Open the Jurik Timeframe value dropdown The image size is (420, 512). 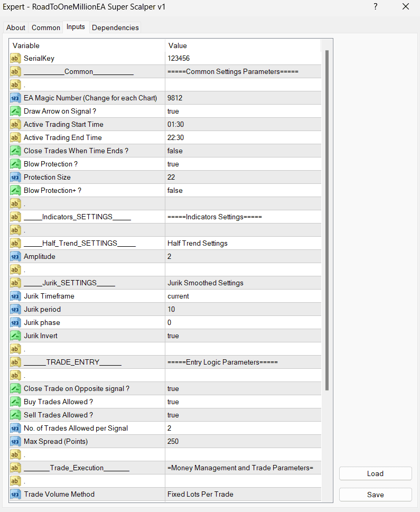click(243, 296)
